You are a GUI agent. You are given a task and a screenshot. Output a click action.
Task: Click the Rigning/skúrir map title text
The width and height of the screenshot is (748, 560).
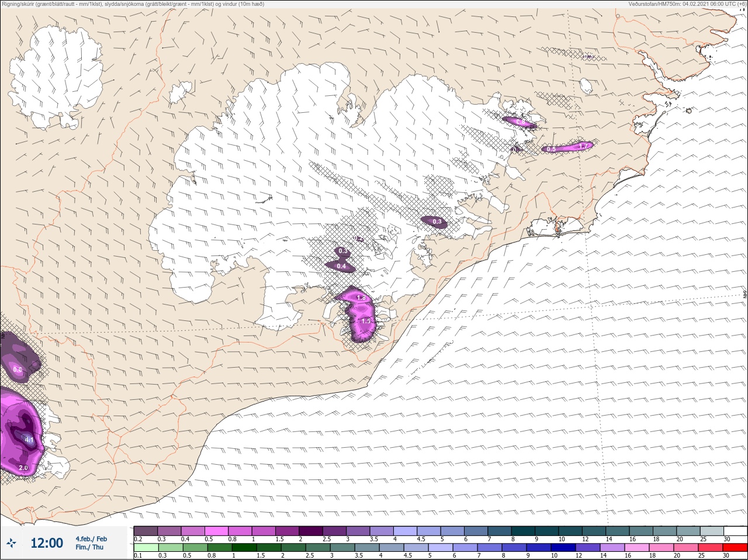[x=132, y=4]
